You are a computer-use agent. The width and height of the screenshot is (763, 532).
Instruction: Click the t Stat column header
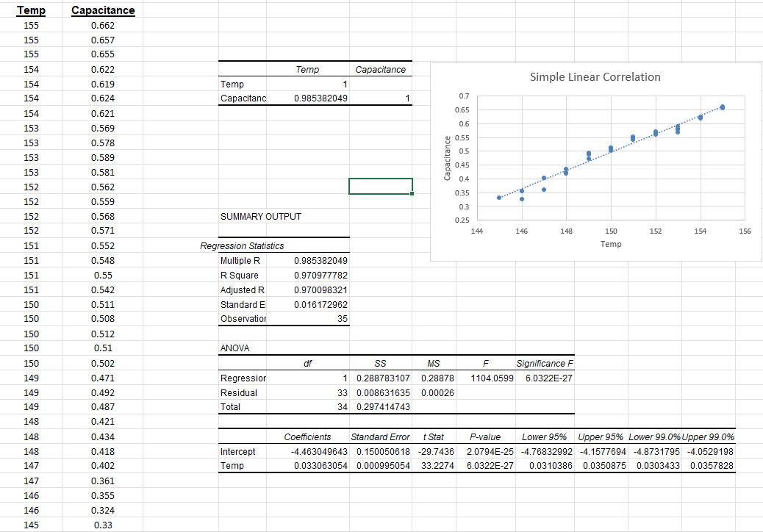434,436
